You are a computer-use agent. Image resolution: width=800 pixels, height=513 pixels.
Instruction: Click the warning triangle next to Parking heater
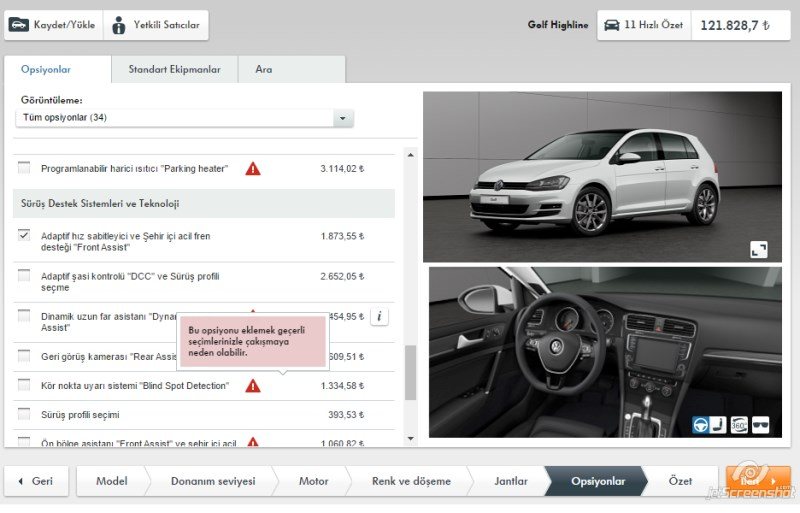pyautogui.click(x=253, y=169)
